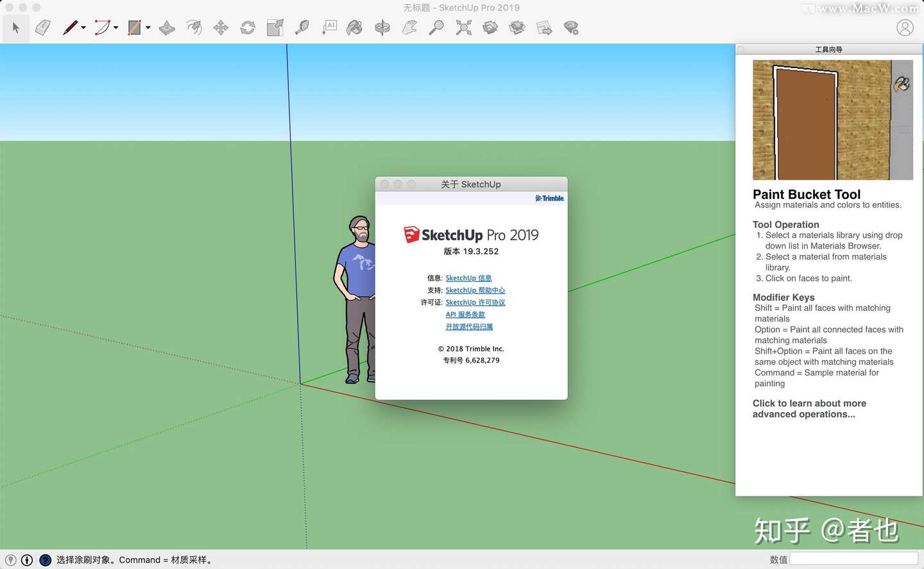Open the Extension Warehouse icon
This screenshot has height=569, width=924.
click(x=517, y=28)
